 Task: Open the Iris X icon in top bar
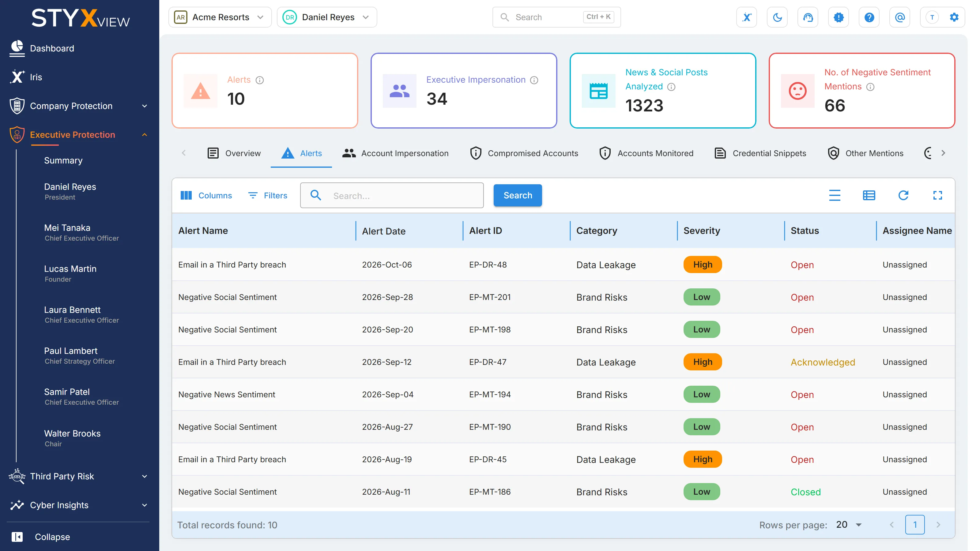click(746, 17)
